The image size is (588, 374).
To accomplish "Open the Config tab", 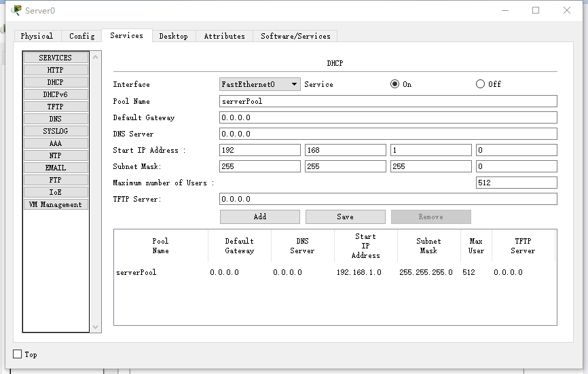I will [x=81, y=36].
